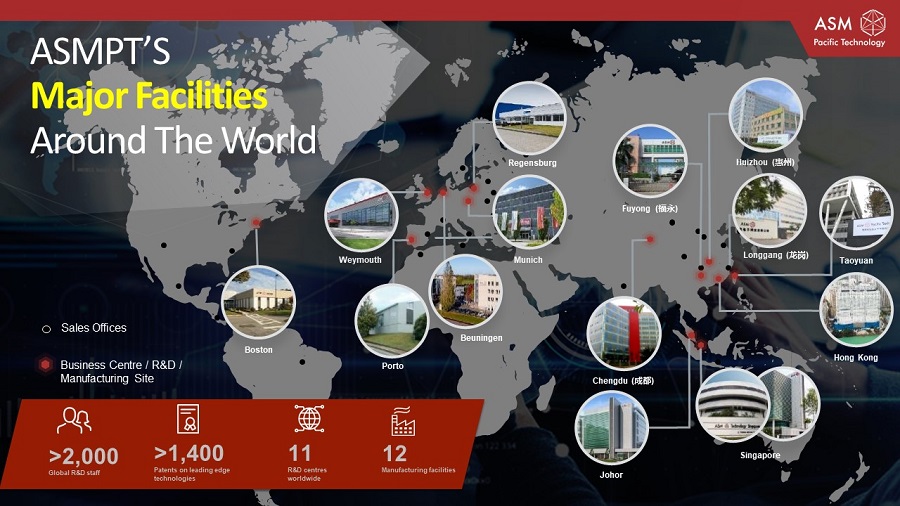Open the Chengdu facility photo
Viewport: 900px width, 506px height.
(624, 333)
